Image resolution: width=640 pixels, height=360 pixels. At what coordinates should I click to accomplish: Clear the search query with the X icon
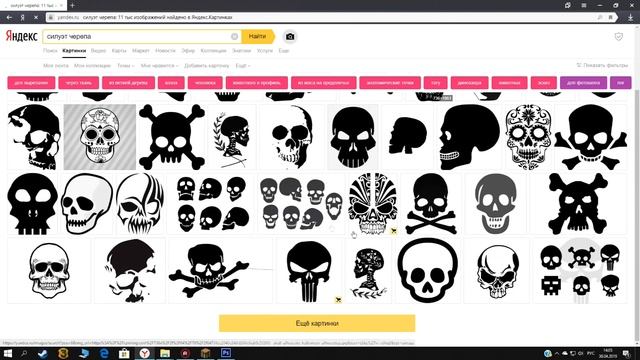tap(234, 37)
